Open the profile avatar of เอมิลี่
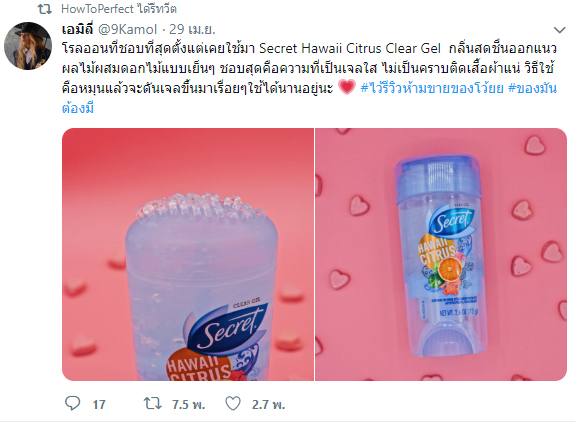Image resolution: width=575 pixels, height=424 pixels. coord(28,46)
